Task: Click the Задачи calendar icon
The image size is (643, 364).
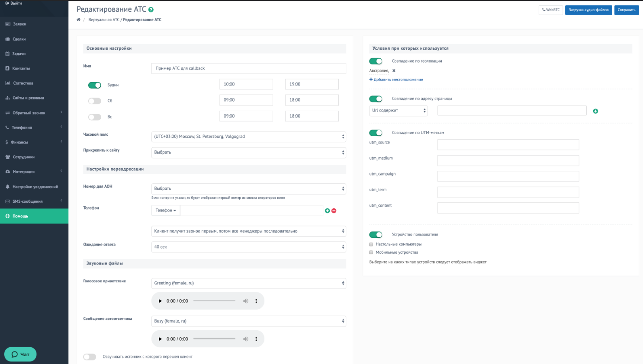Action: tap(7, 54)
